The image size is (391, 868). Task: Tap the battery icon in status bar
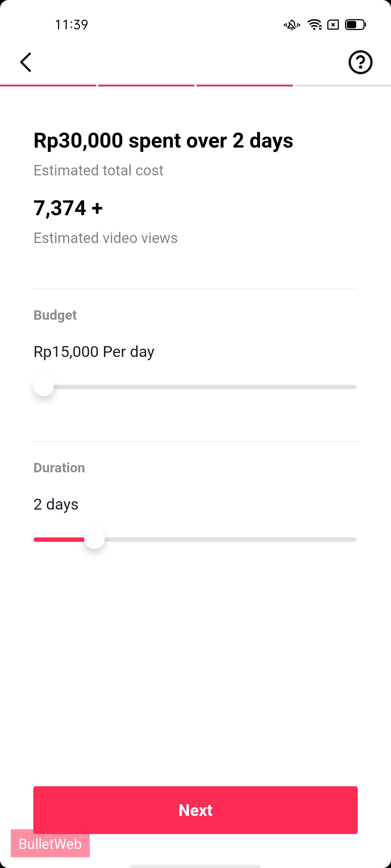pos(355,25)
